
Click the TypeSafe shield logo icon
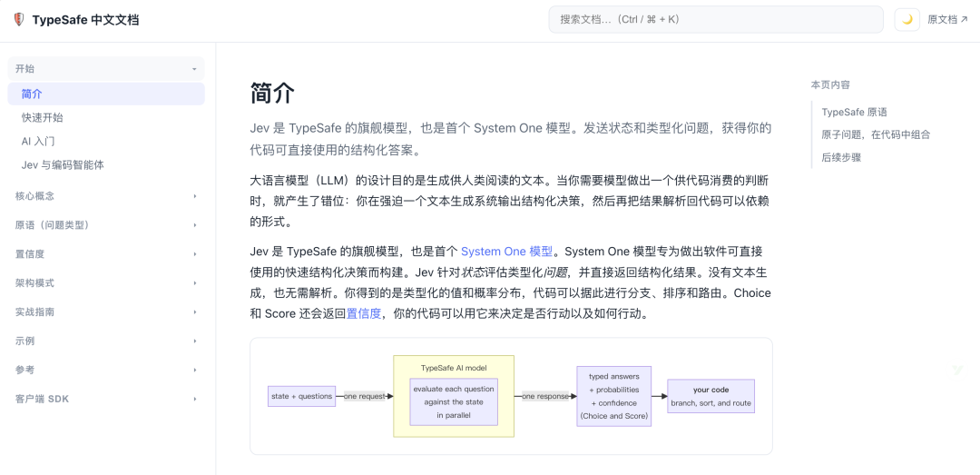pos(19,19)
